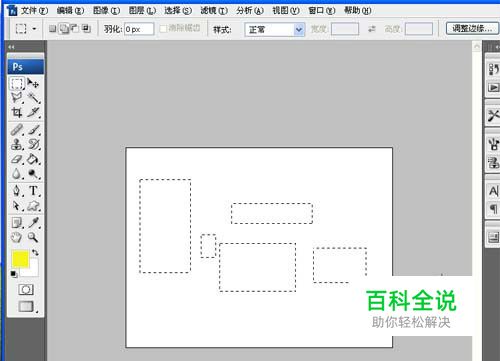Choose Subtract from Selection mode

[x=75, y=29]
